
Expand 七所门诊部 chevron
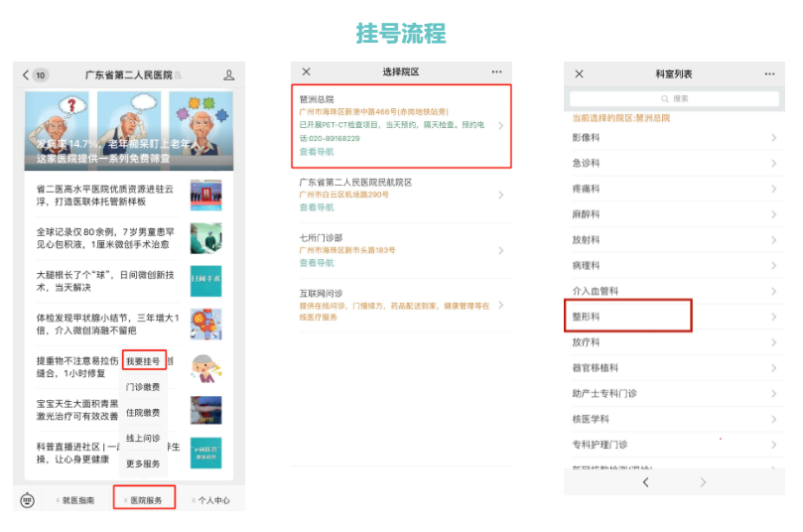pyautogui.click(x=501, y=250)
